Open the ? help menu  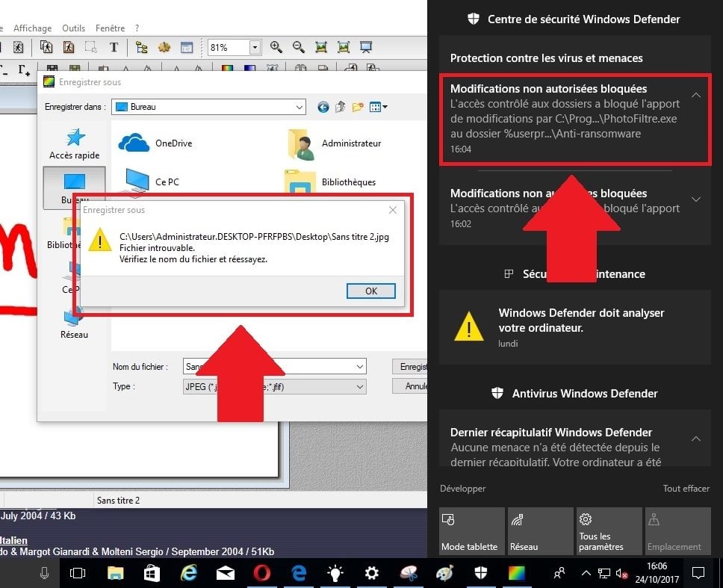[x=137, y=28]
